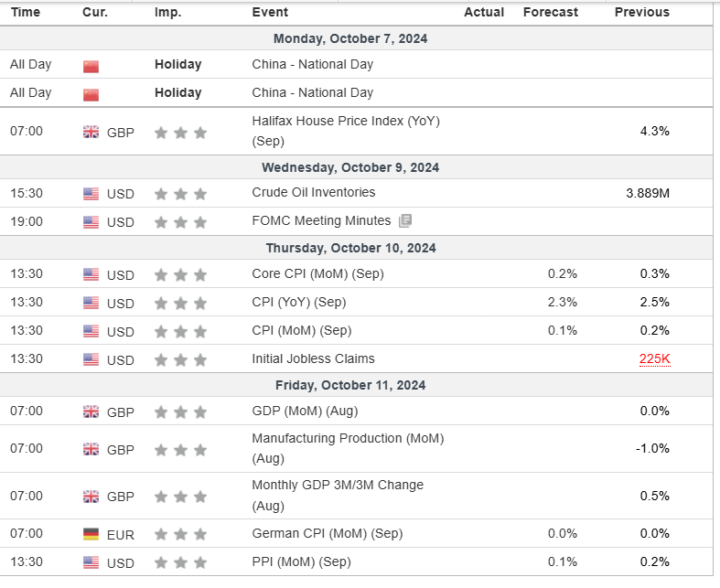Screen dimensions: 720x588
Task: Click the Initial Jobless Claims event link
Action: [x=313, y=358]
